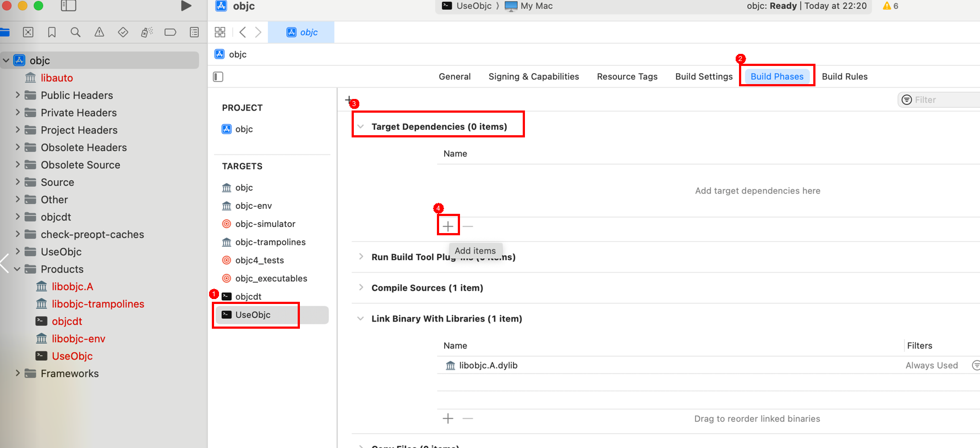Image resolution: width=980 pixels, height=448 pixels.
Task: Open the related items grid menu
Action: (x=220, y=32)
